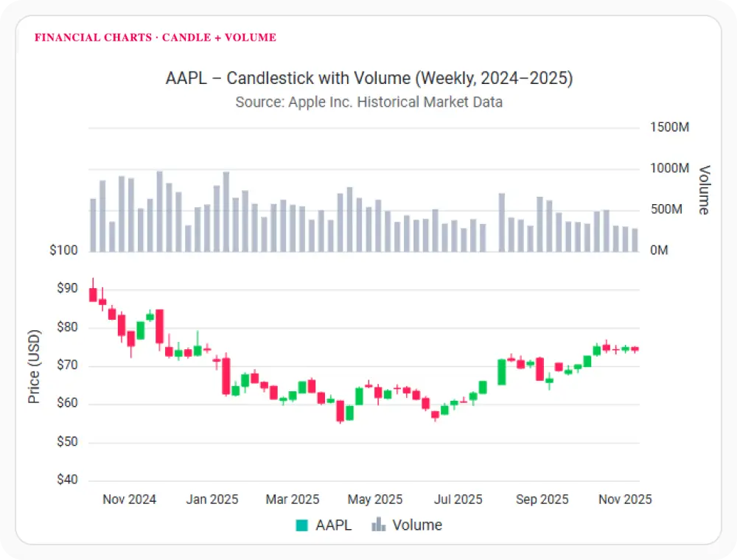Click the '$70' price axis label
This screenshot has width=737, height=560.
(67, 365)
